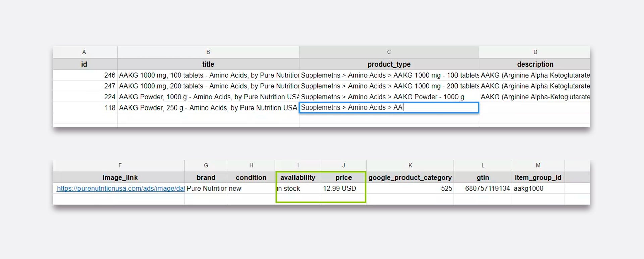The width and height of the screenshot is (644, 259).
Task: Select the cell with id 246
Action: [x=85, y=75]
